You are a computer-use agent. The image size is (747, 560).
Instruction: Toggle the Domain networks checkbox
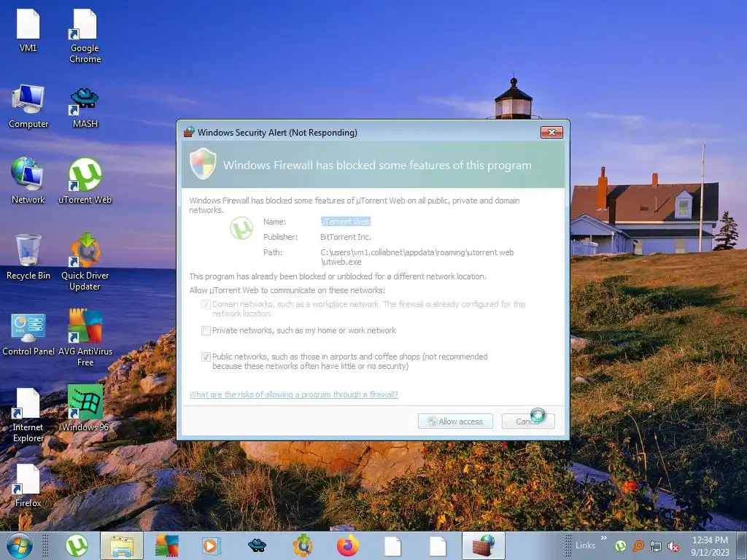[x=206, y=304]
